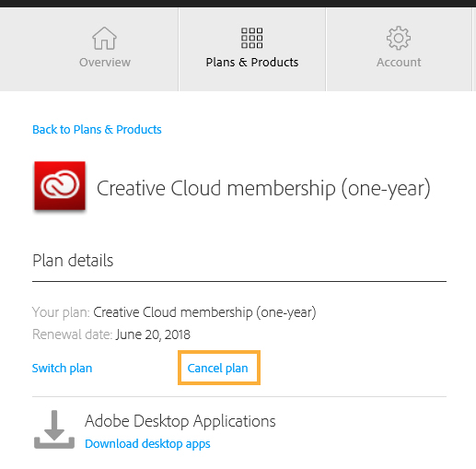Click the Creative Cloud membership page title
The width and height of the screenshot is (476, 469).
263,188
